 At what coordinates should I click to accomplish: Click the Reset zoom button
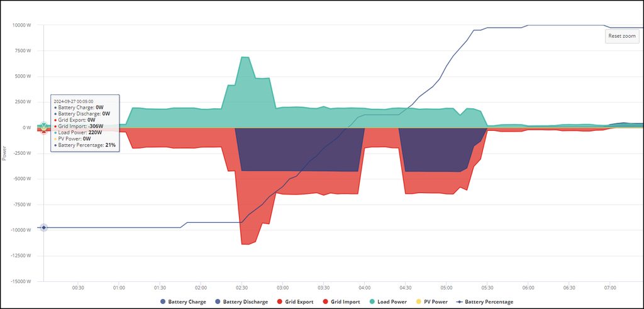tap(622, 37)
